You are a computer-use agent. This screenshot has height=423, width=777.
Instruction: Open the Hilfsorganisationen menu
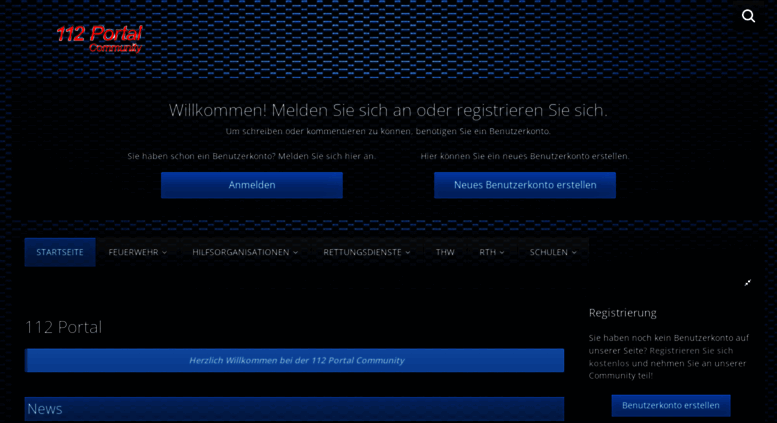245,252
